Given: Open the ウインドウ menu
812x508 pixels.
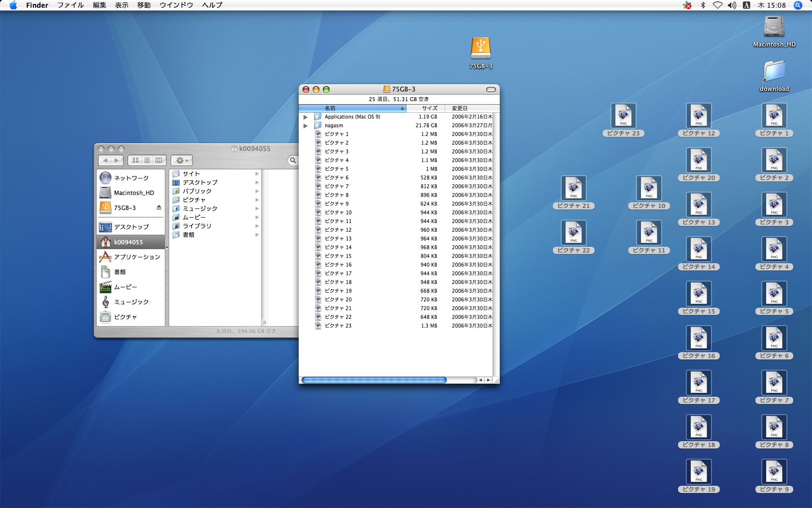Looking at the screenshot, I should click(x=176, y=5).
